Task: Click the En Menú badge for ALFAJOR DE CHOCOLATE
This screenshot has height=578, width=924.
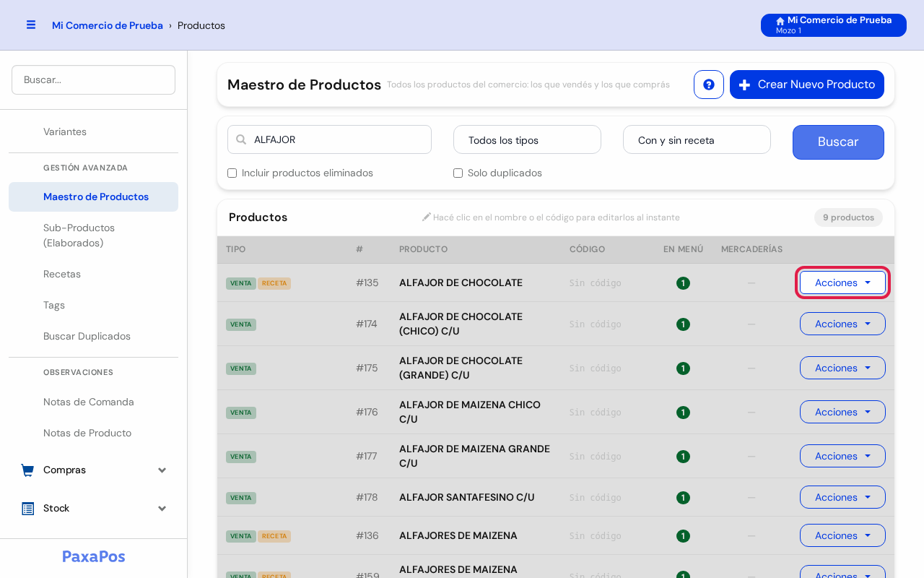Action: 683,283
